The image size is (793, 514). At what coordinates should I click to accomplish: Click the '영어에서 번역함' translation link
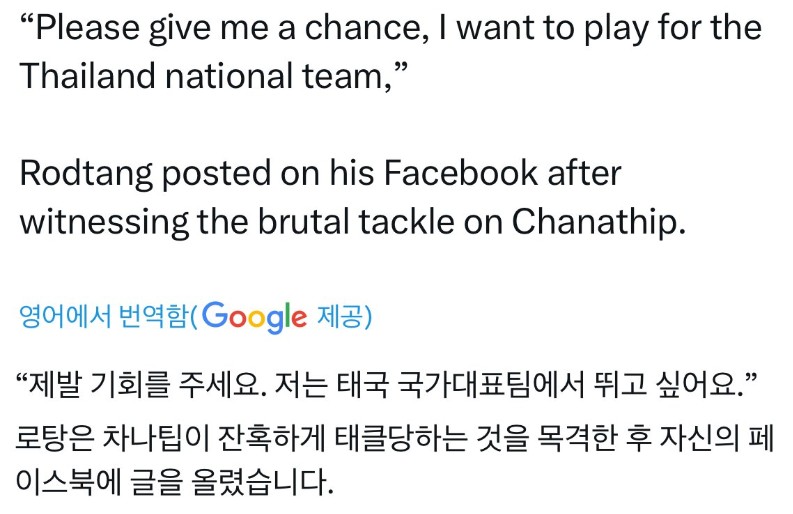click(103, 317)
